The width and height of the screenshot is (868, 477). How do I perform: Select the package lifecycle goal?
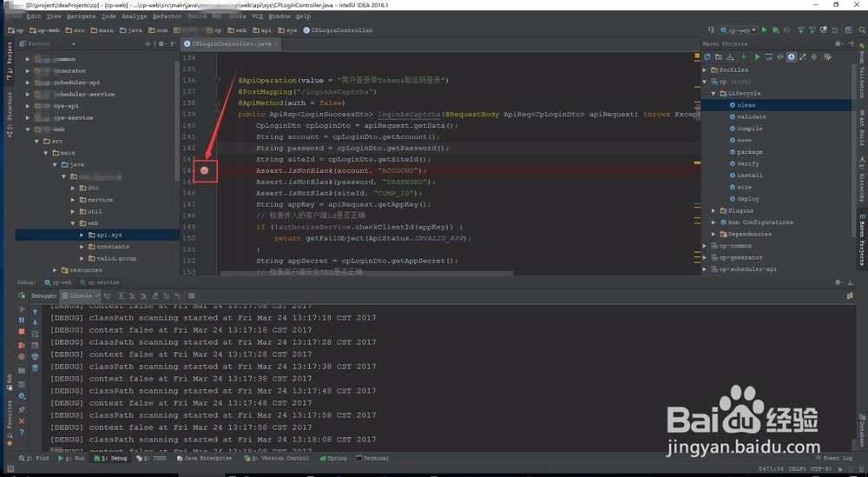click(x=750, y=152)
